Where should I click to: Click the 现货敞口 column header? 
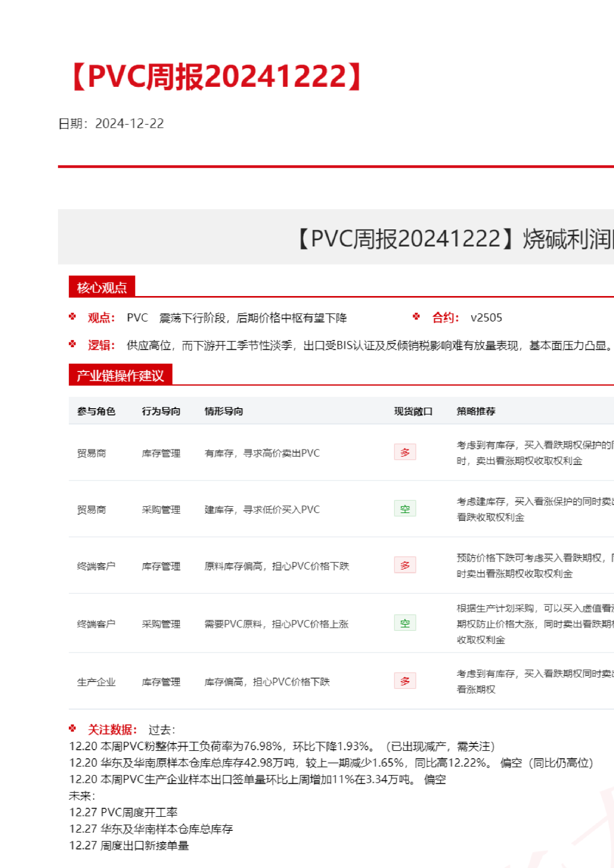413,411
